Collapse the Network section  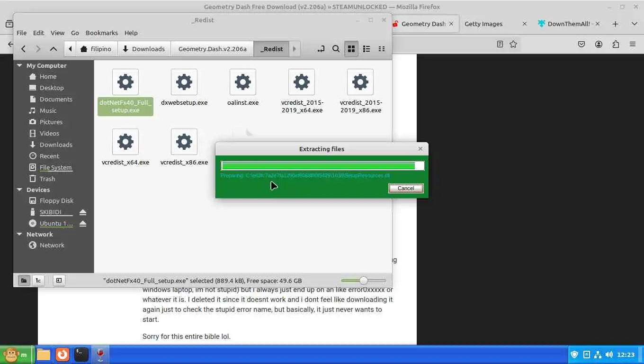pos(19,234)
